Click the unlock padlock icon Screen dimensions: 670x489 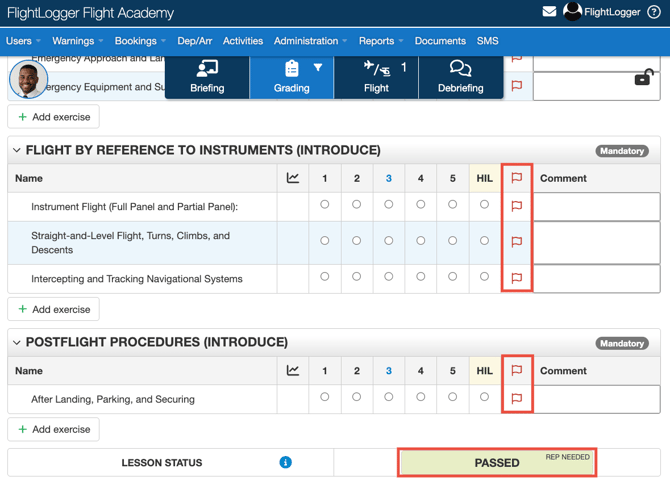point(643,78)
